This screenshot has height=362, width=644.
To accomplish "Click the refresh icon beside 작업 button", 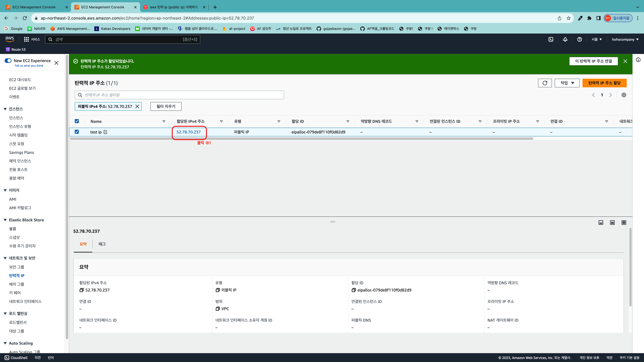I will 545,83.
